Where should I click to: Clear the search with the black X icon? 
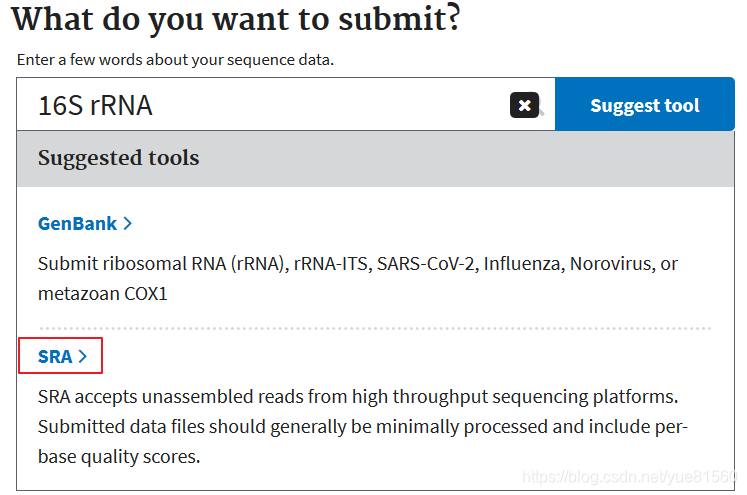[x=524, y=105]
